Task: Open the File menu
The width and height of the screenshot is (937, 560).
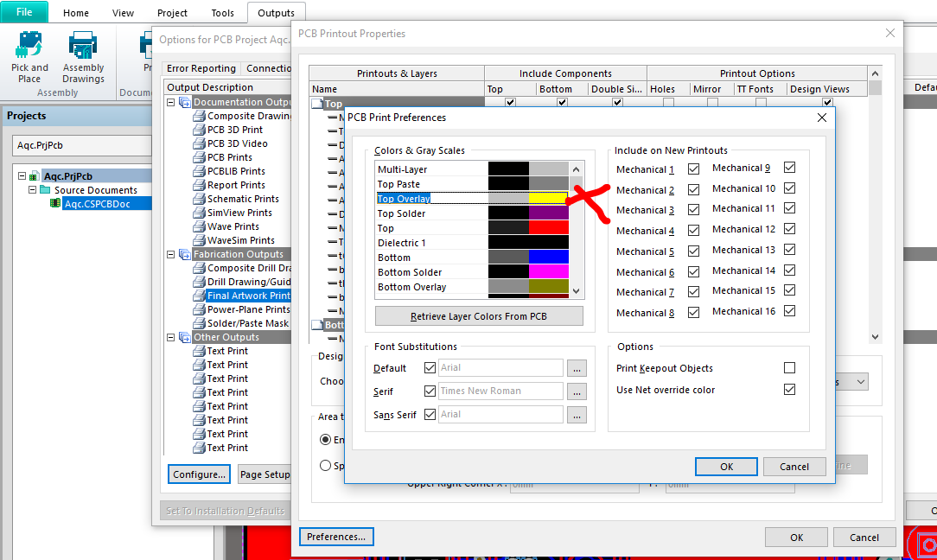Action: click(24, 12)
